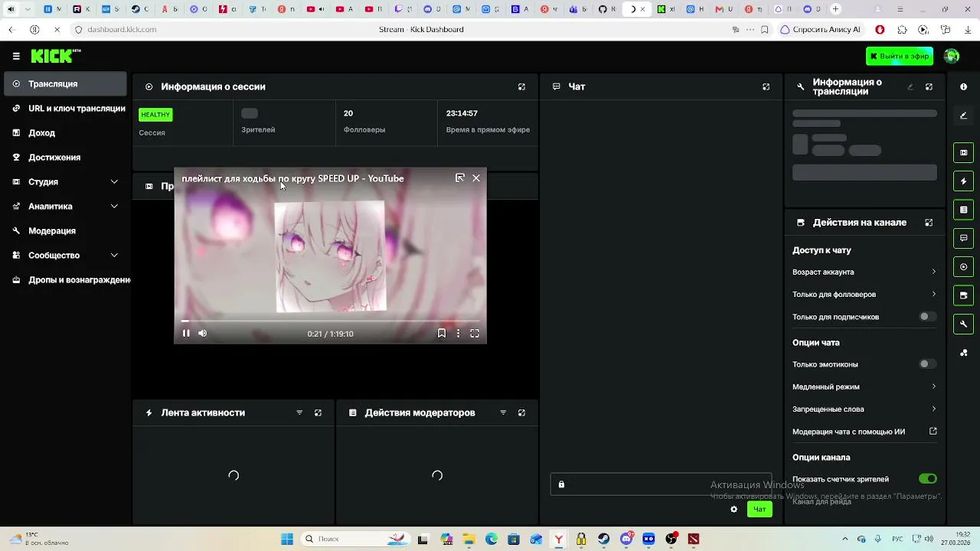Screen dimensions: 980x551
Task: Toggle activity feed lightning icon in right rail
Action: pos(964,181)
